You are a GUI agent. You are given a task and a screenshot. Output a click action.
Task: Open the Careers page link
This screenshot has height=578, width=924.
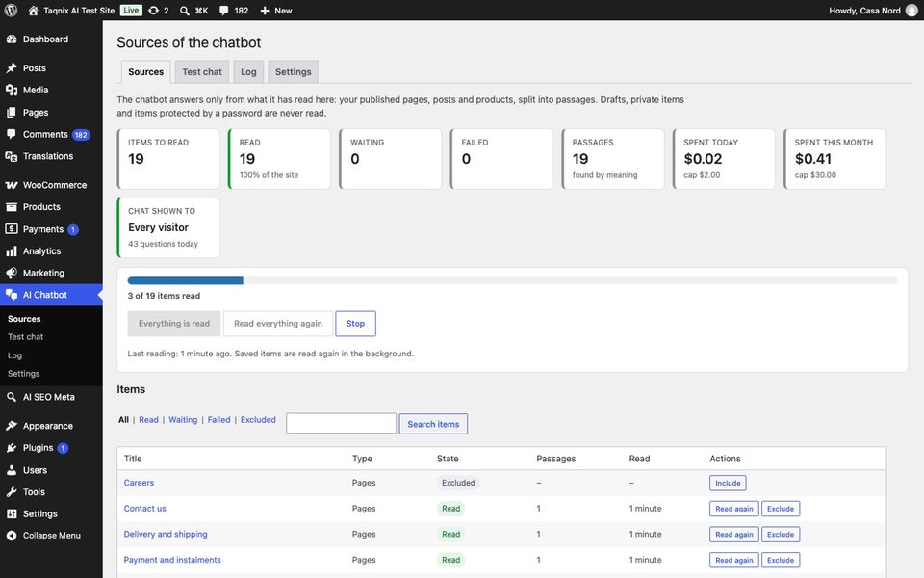coord(139,483)
